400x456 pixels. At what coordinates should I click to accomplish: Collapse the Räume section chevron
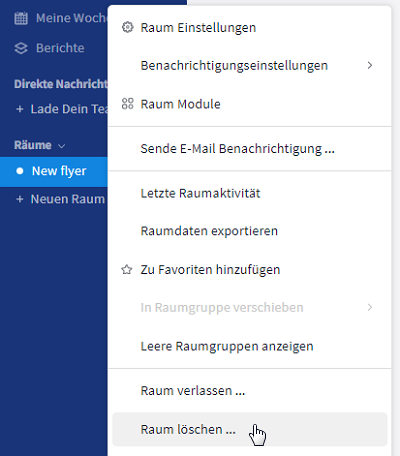pyautogui.click(x=61, y=146)
